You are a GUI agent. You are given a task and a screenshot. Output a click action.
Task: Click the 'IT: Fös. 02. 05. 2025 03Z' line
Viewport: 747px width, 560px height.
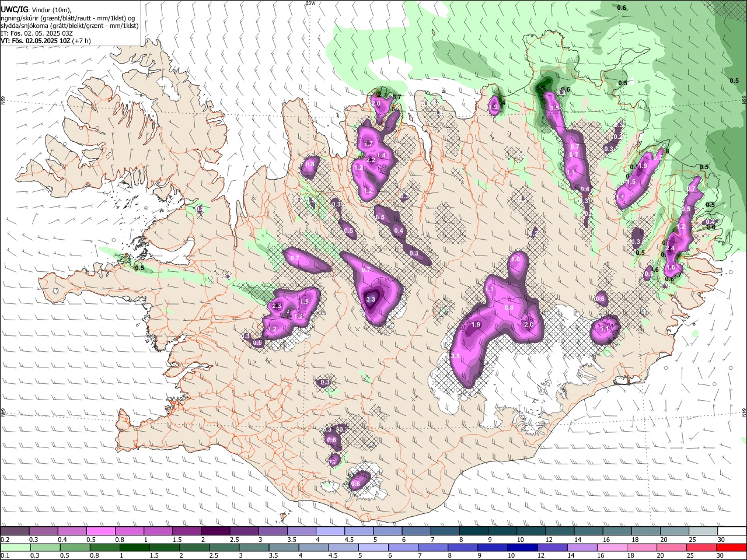pos(37,34)
